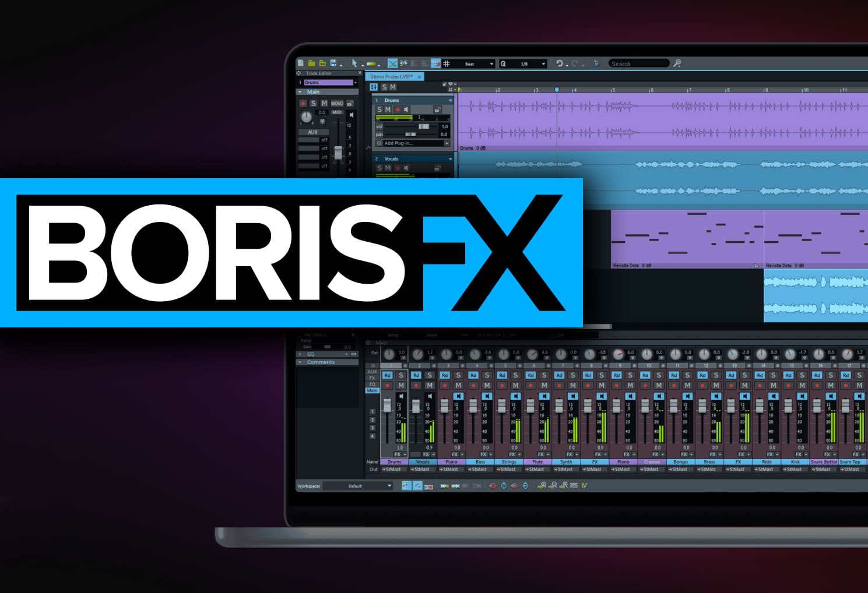The width and height of the screenshot is (868, 593).
Task: Click StMast output on Ride channel
Action: click(766, 469)
